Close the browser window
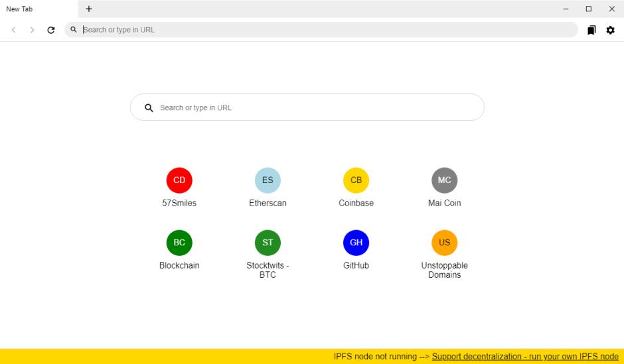Viewport: 624px width, 364px height. (x=611, y=9)
